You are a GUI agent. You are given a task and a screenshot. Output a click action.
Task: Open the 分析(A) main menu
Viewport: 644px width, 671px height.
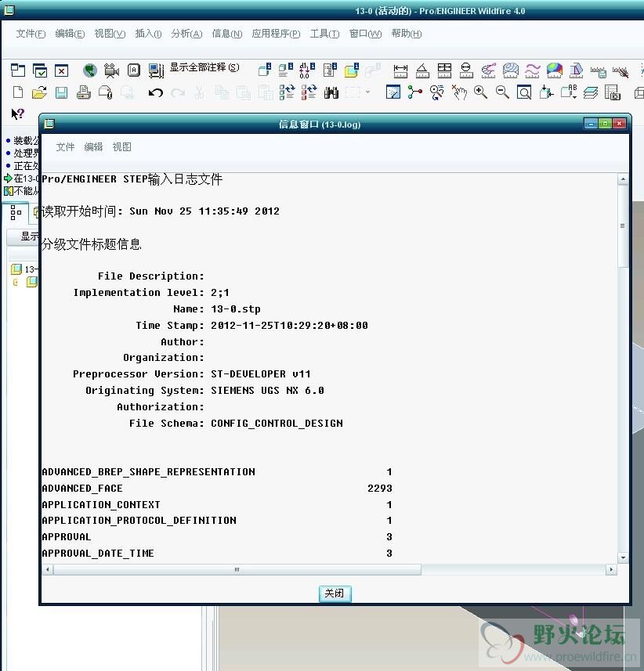186,34
